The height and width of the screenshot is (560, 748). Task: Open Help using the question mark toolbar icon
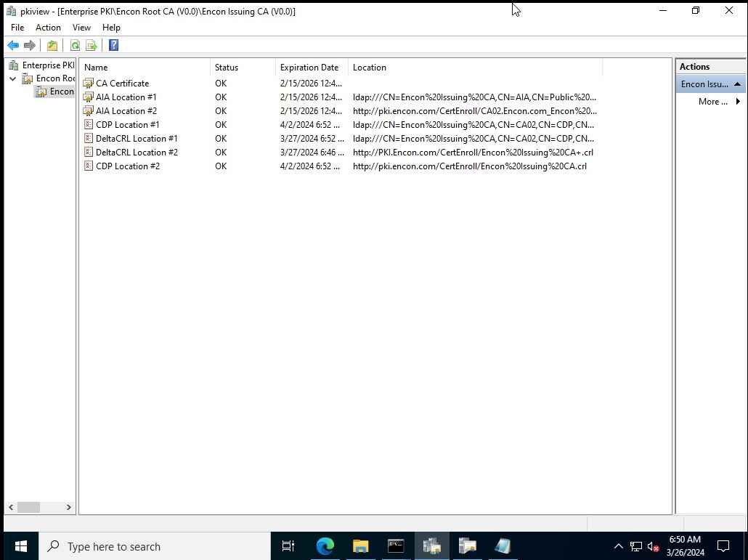[x=113, y=45]
